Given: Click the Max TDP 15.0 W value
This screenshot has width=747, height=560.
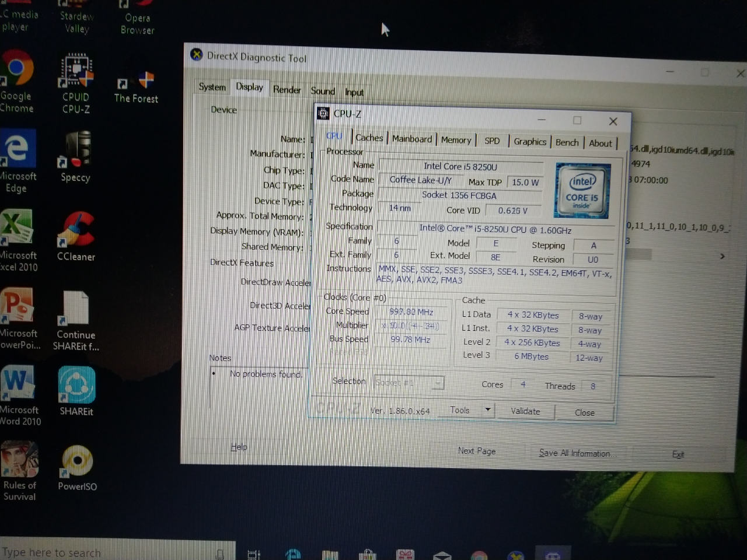Looking at the screenshot, I should [525, 182].
